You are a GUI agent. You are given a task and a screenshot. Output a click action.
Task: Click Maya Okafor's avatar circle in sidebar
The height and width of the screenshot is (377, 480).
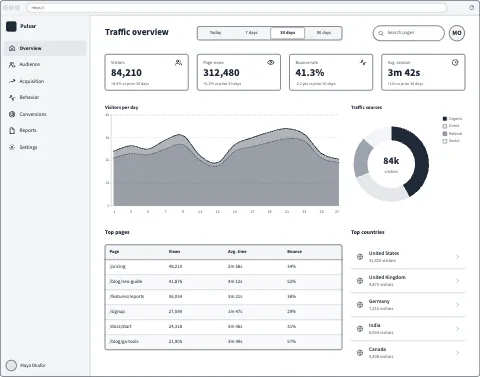[x=11, y=365]
